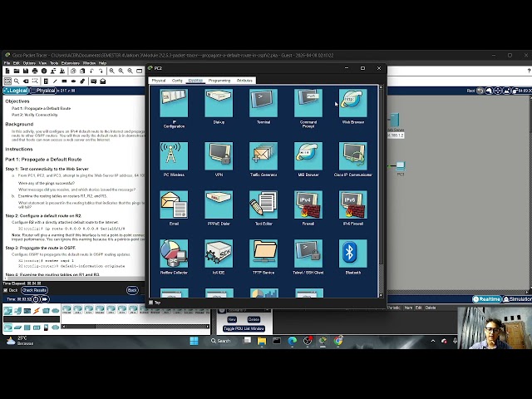Select the Inspect magnifier tool
The height and width of the screenshot is (399, 532).
(17, 81)
